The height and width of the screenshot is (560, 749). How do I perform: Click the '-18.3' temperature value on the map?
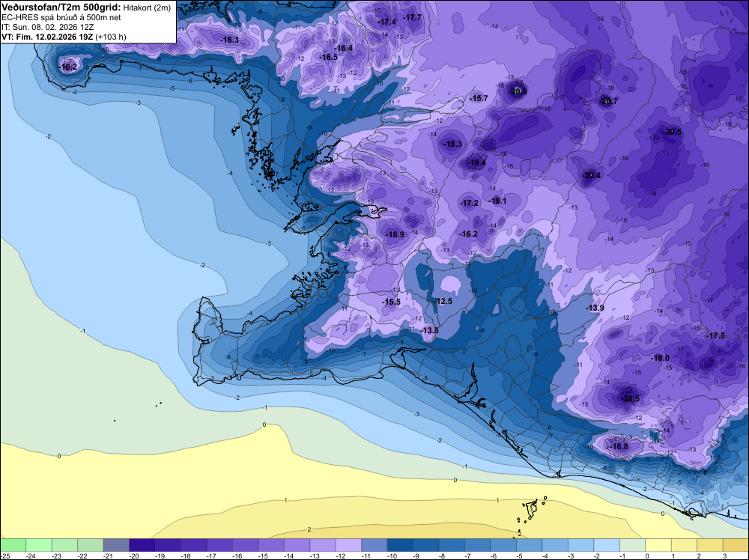click(453, 144)
